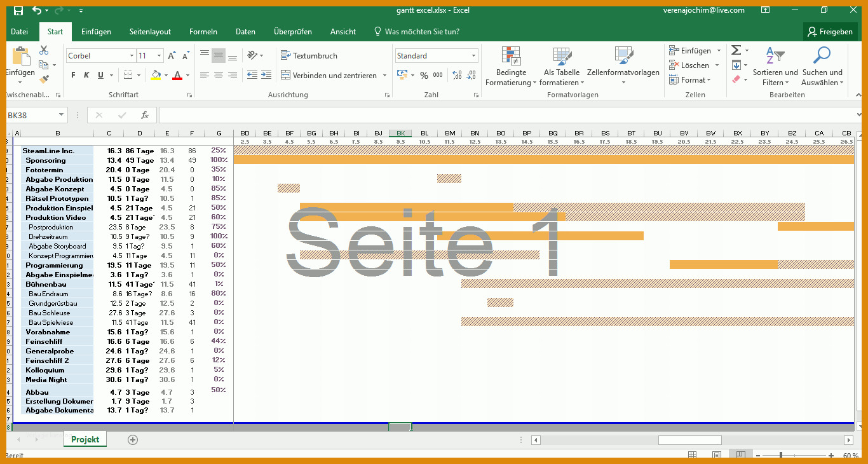Select the Projekt sheet tab
This screenshot has height=464, width=868.
pyautogui.click(x=85, y=439)
